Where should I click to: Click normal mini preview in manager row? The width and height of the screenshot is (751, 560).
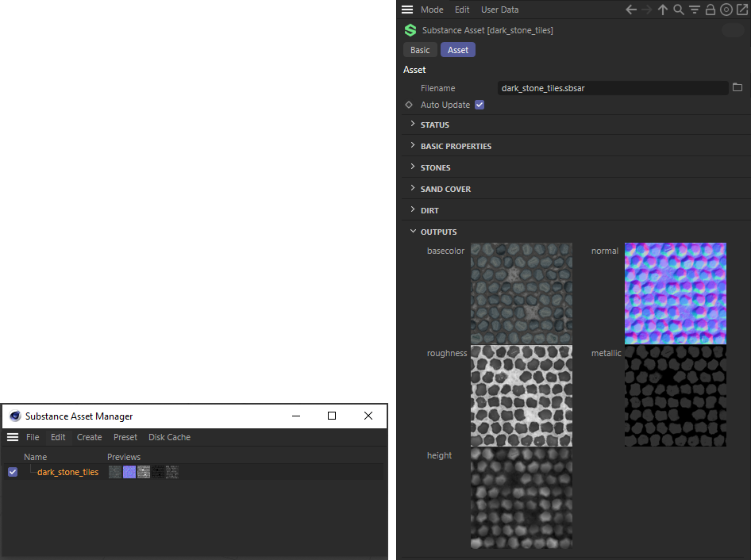(129, 472)
